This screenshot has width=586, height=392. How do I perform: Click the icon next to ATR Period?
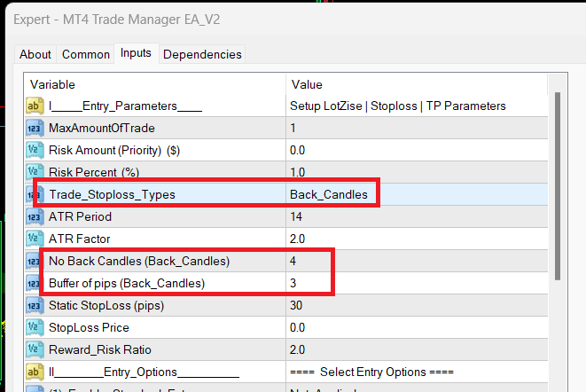pos(36,216)
